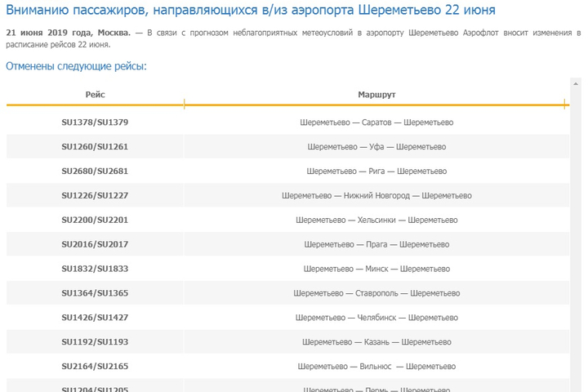Click route 'Шереметьево — Челябинск — Шереметьево'

coord(376,318)
